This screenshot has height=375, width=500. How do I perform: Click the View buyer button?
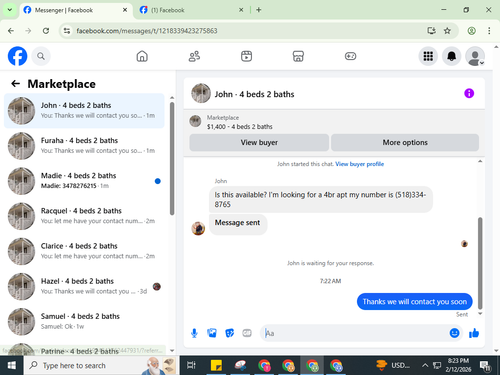(259, 142)
